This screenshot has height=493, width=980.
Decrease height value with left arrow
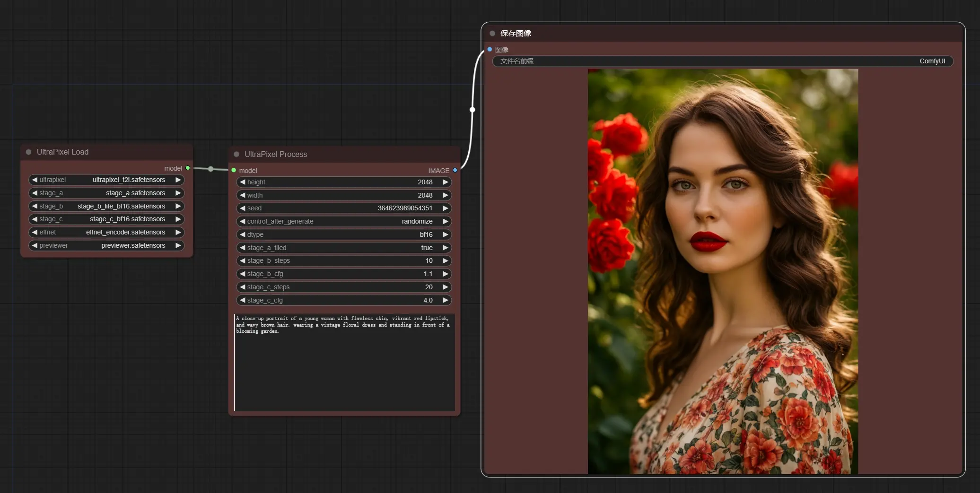tap(242, 182)
